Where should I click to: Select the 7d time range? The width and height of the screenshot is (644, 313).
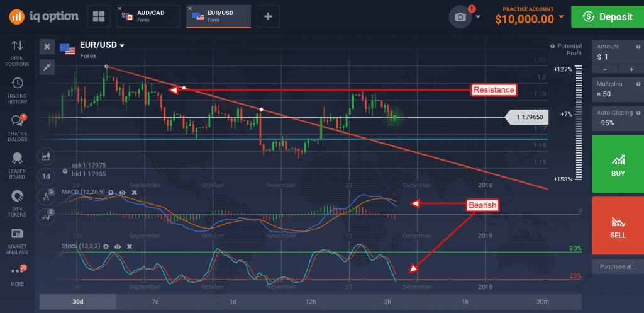point(155,302)
